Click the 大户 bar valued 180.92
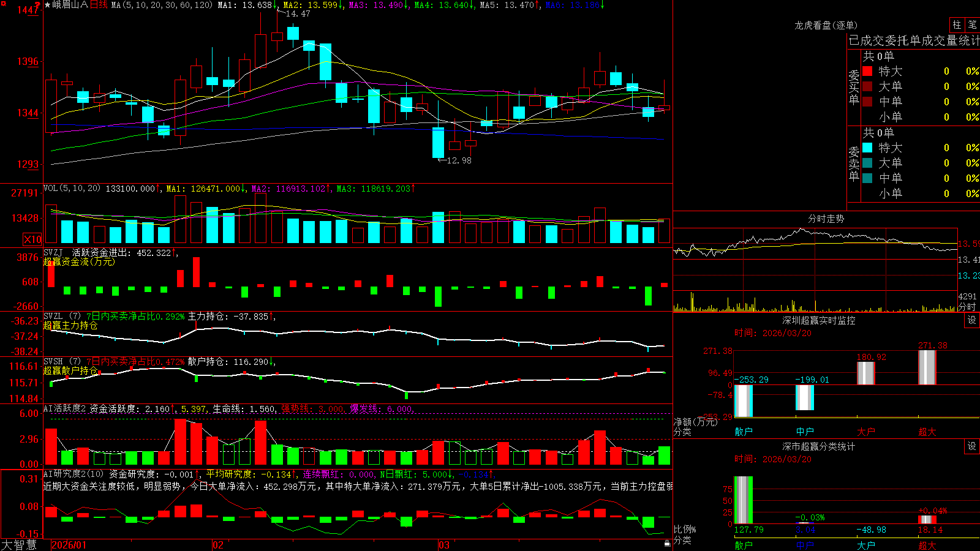Image resolution: width=980 pixels, height=551 pixels. click(866, 373)
